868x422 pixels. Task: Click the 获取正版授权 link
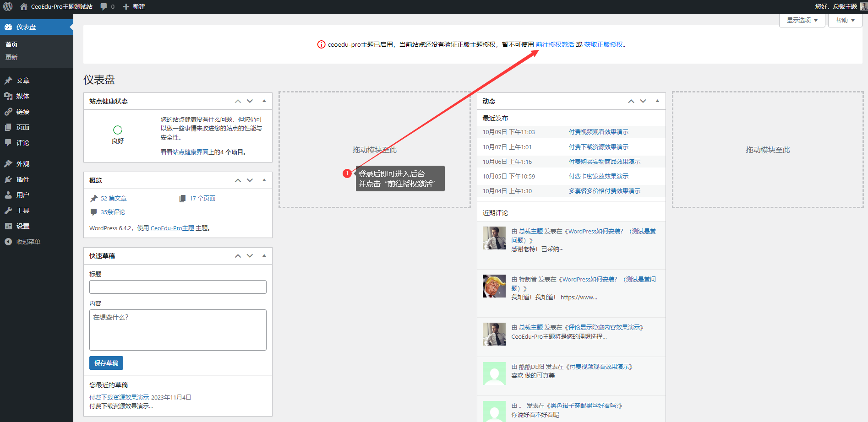click(x=603, y=44)
